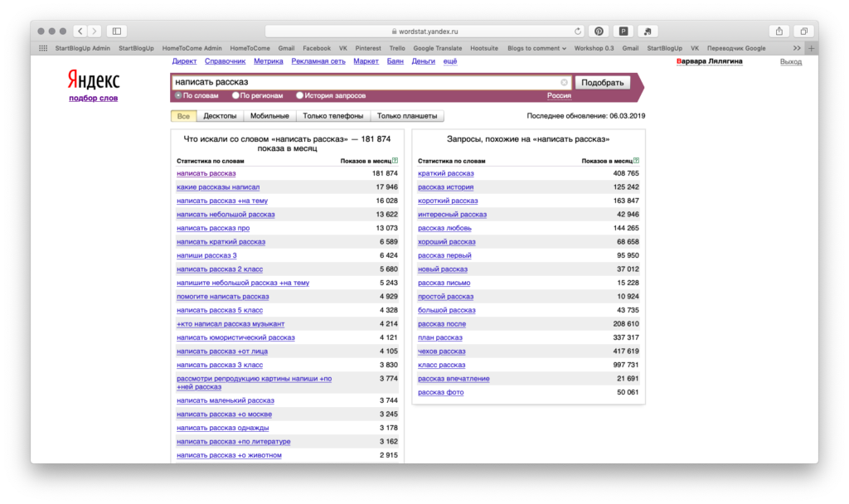Show hidden bookmarks via double chevron
The image size is (849, 504).
pyautogui.click(x=797, y=48)
